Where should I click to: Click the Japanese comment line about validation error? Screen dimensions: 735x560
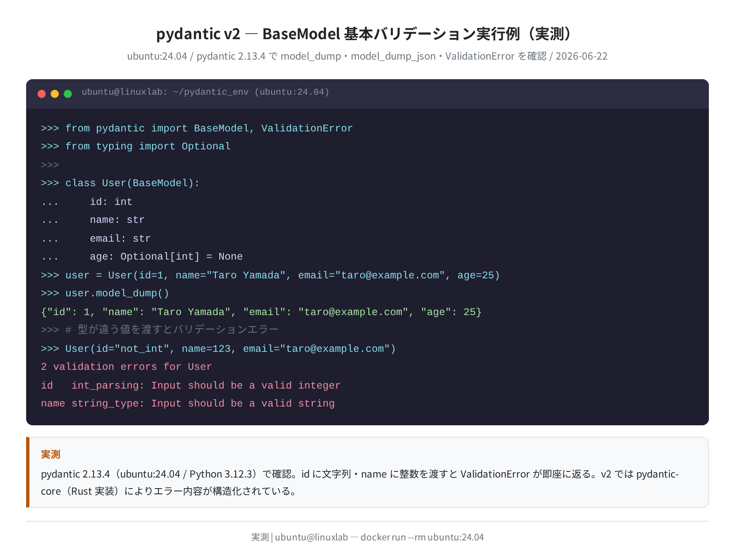click(160, 329)
